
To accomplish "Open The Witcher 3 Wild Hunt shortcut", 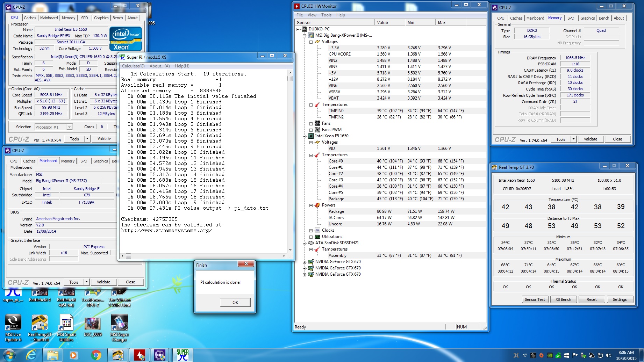I will [120, 298].
